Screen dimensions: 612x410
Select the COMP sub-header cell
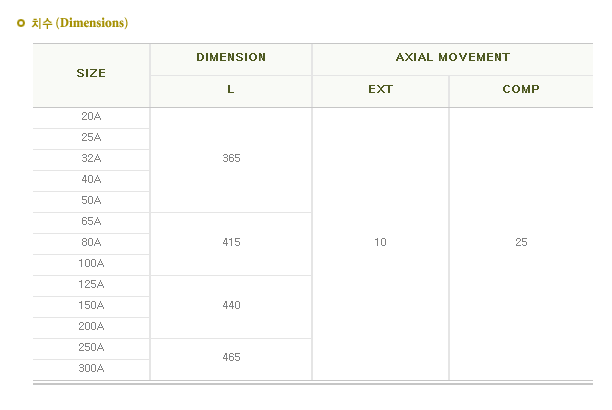point(521,89)
